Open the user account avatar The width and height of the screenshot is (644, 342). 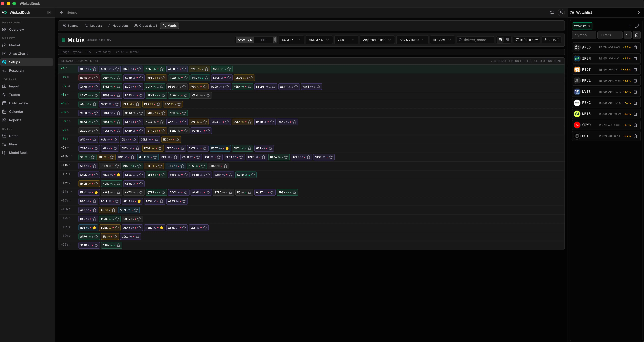(x=561, y=12)
